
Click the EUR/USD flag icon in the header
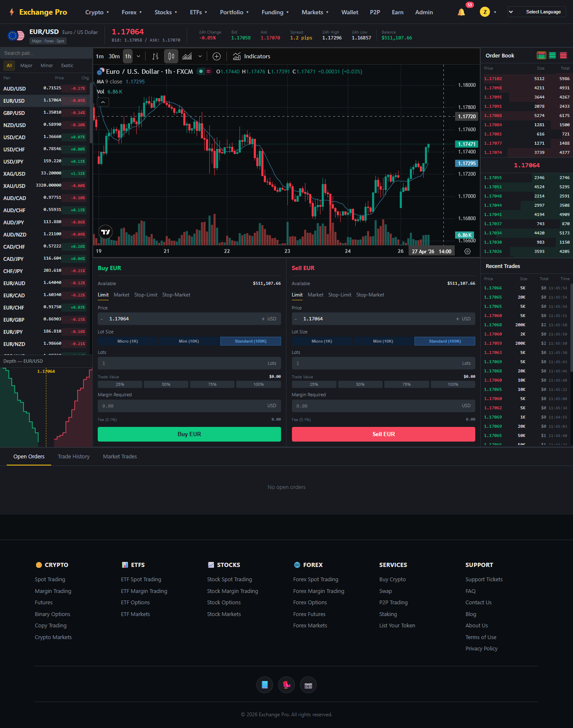tap(16, 36)
